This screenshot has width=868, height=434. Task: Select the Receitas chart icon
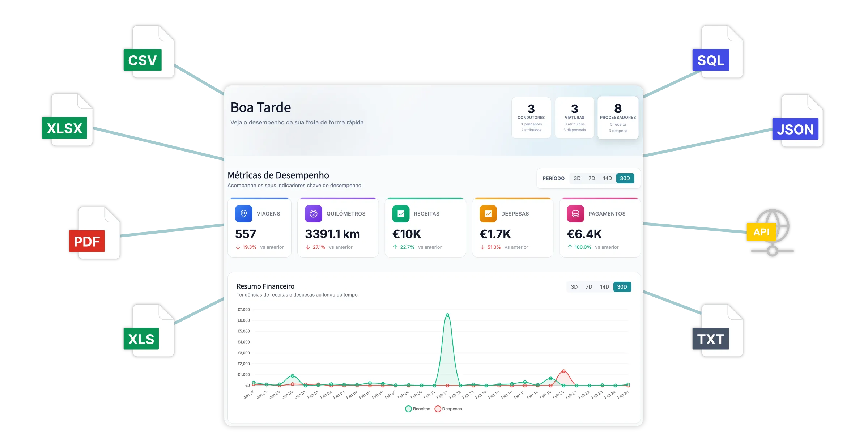[x=401, y=213]
